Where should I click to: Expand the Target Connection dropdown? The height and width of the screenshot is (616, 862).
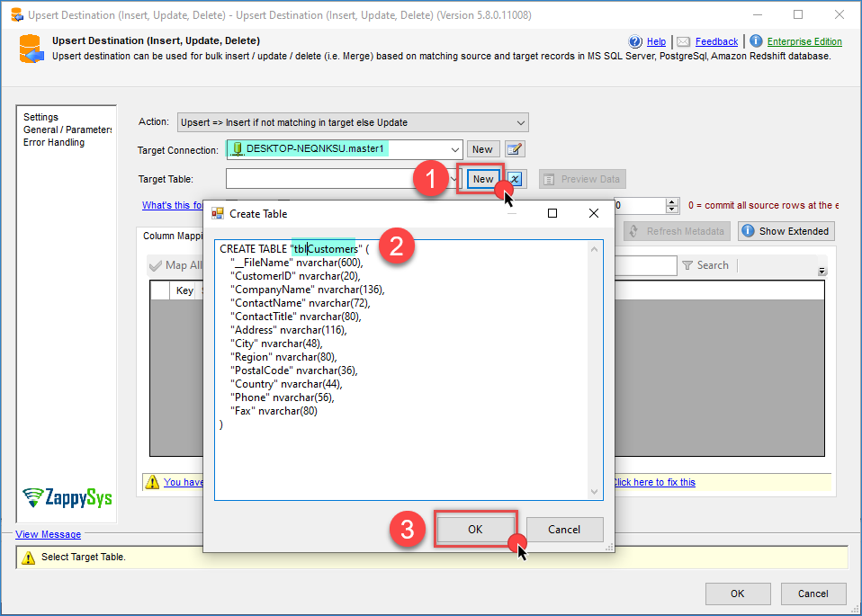454,149
